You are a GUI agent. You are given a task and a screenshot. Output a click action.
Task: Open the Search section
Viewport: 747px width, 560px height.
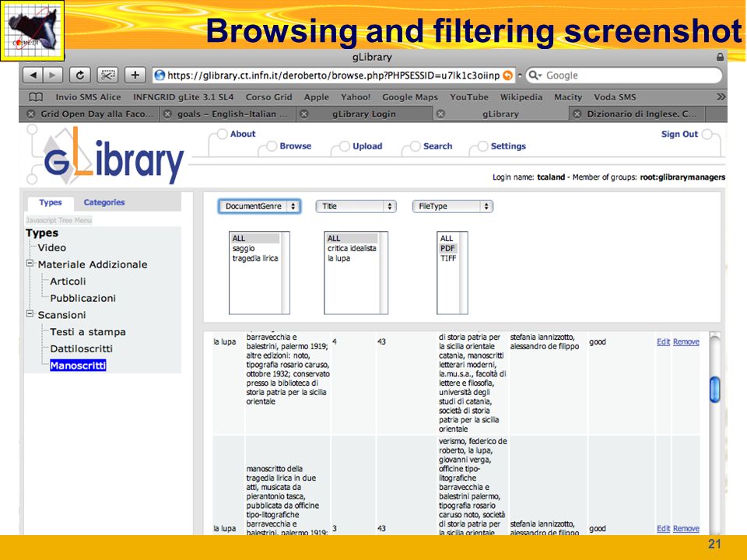pos(438,146)
